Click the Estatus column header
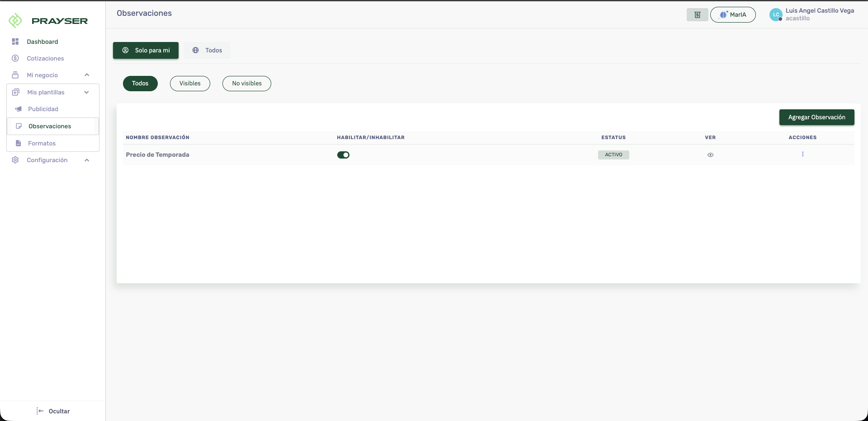Screen dimensions: 868x421 coord(613,137)
